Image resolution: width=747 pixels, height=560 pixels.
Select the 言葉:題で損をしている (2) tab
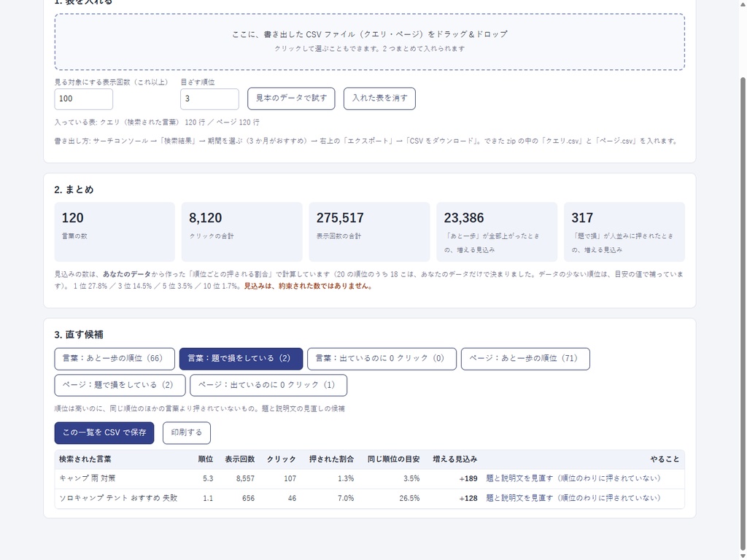[241, 359]
